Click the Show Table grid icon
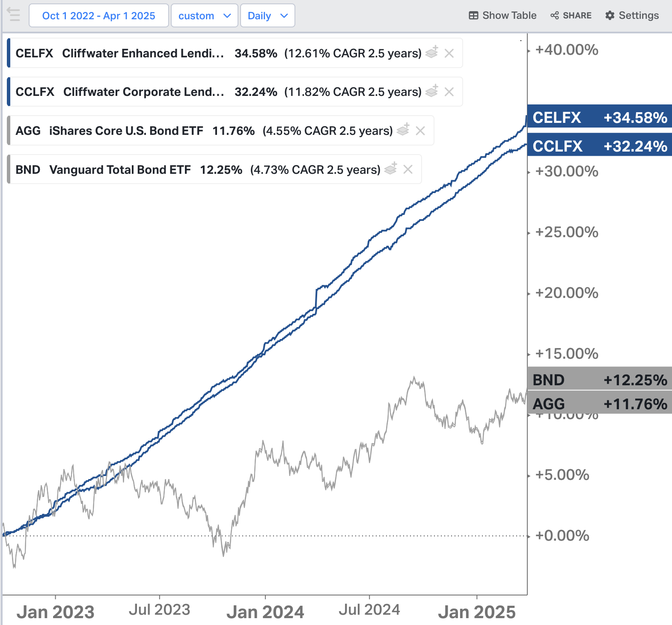 click(473, 15)
